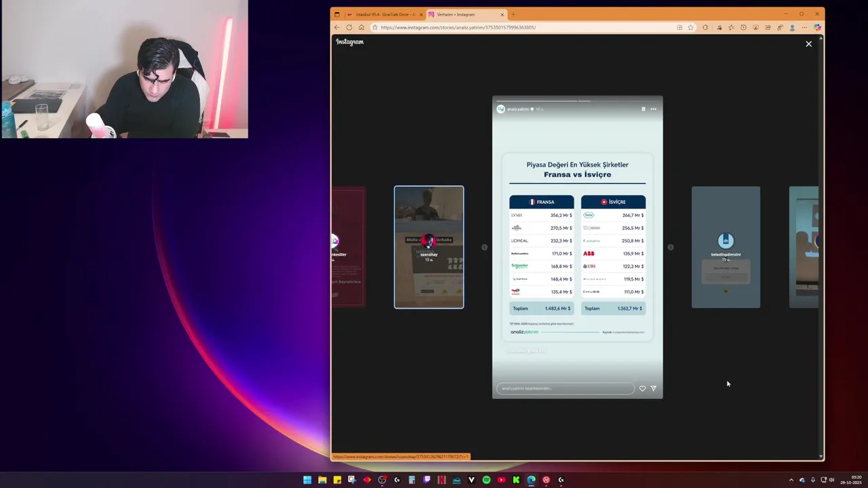Viewport: 868px width, 488px height.
Task: Open Kick app from taskbar
Action: tap(516, 480)
